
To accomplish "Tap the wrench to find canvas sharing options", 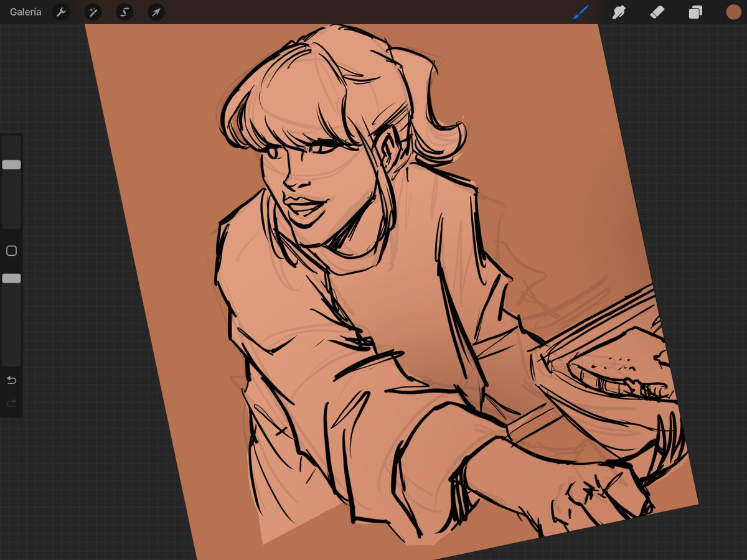I will coord(62,12).
